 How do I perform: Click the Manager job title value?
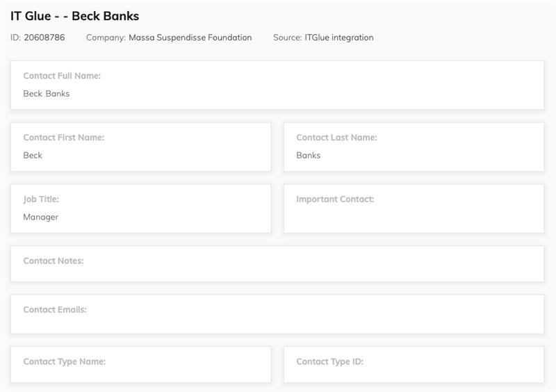click(x=41, y=217)
